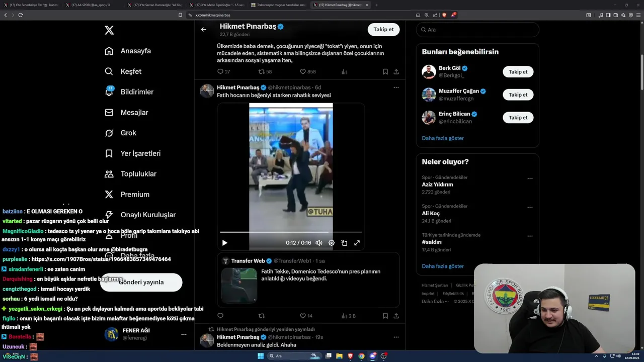644x362 pixels.
Task: View analytics showing 2 B views
Action: [348, 316]
